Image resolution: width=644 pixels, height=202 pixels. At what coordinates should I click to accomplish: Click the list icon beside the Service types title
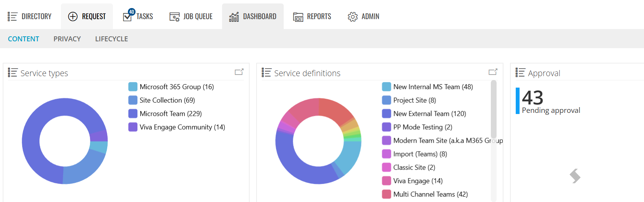(x=13, y=73)
